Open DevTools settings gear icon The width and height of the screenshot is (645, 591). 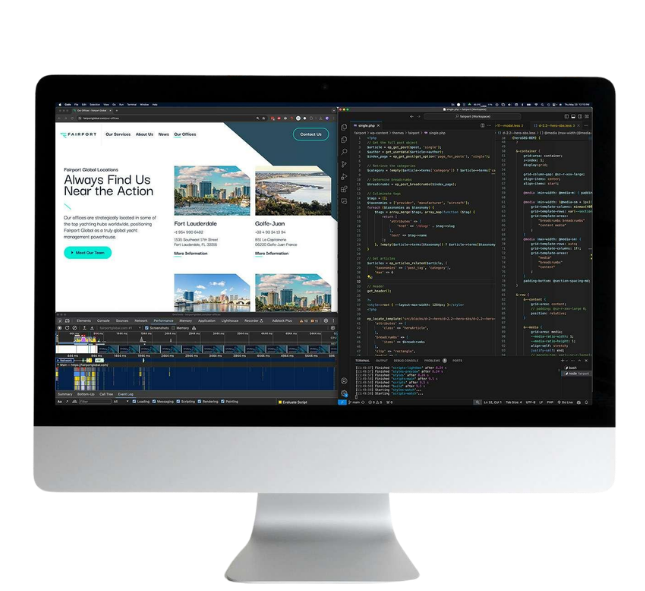(x=326, y=321)
